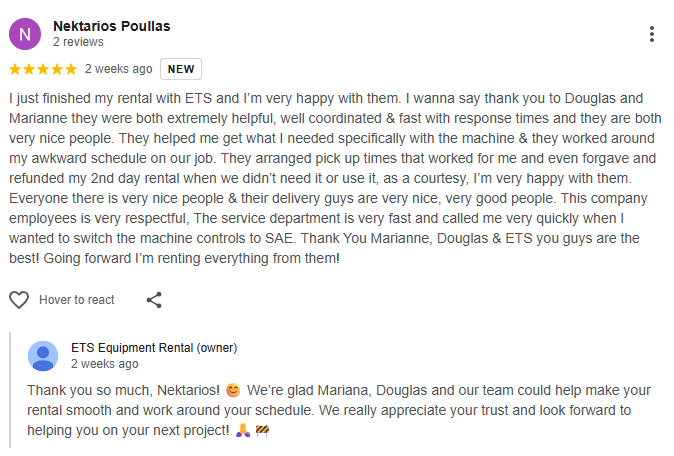The height and width of the screenshot is (456, 674).
Task: Click the first yellow rating star
Action: coord(15,69)
